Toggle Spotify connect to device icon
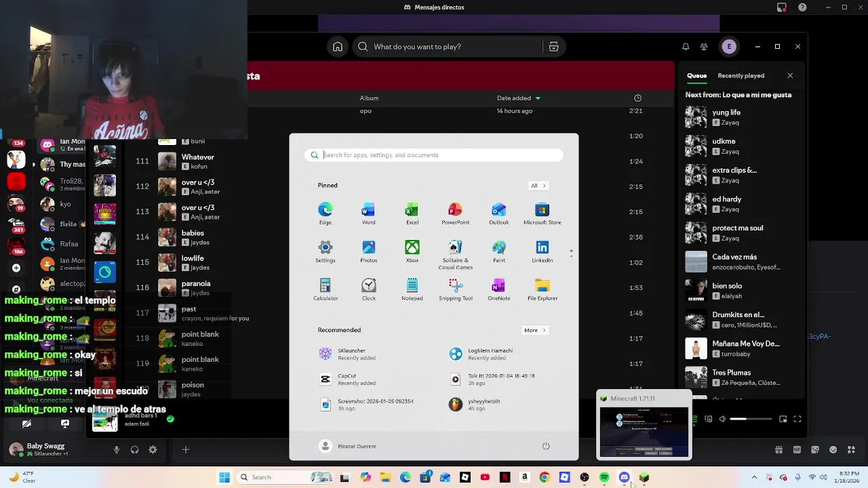868x488 pixels. click(x=709, y=419)
